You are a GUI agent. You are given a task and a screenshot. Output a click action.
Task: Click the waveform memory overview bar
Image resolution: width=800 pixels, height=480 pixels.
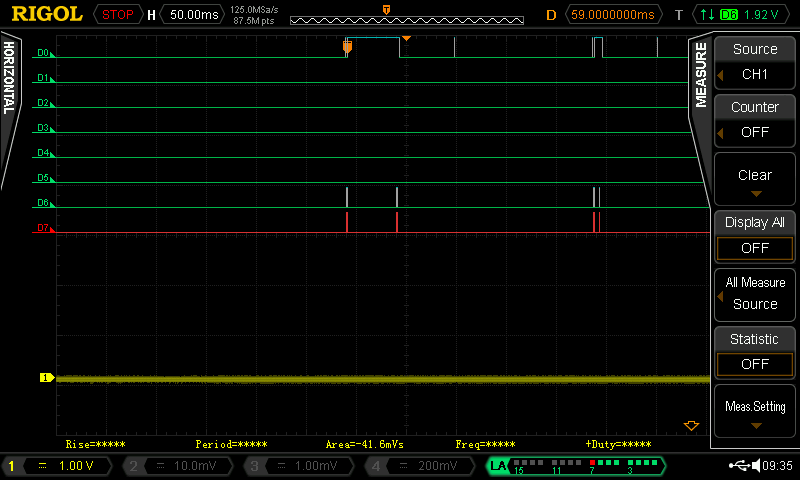pos(407,20)
